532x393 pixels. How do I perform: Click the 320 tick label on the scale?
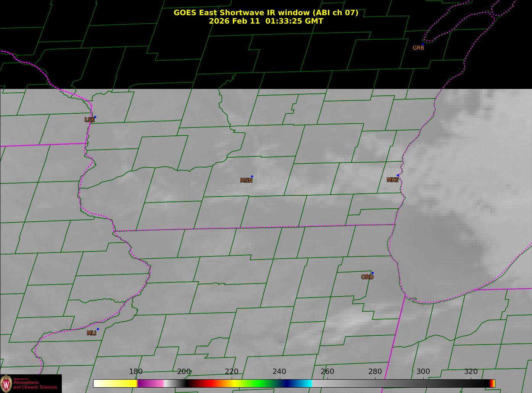(x=471, y=372)
